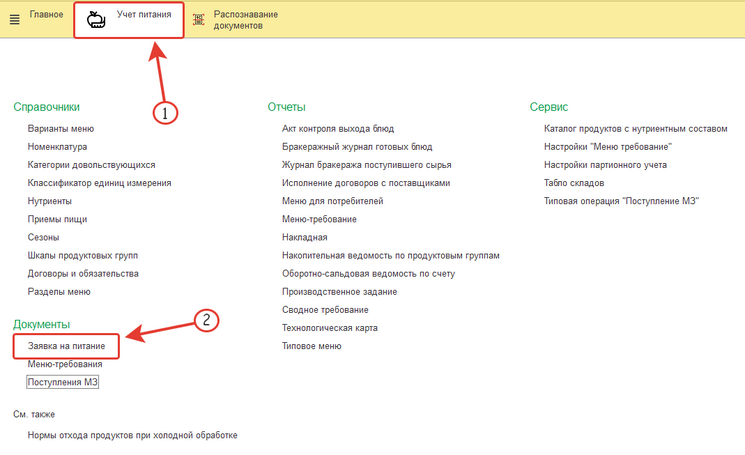The image size is (745, 455).
Task: Open Типовое меню report
Action: click(312, 346)
